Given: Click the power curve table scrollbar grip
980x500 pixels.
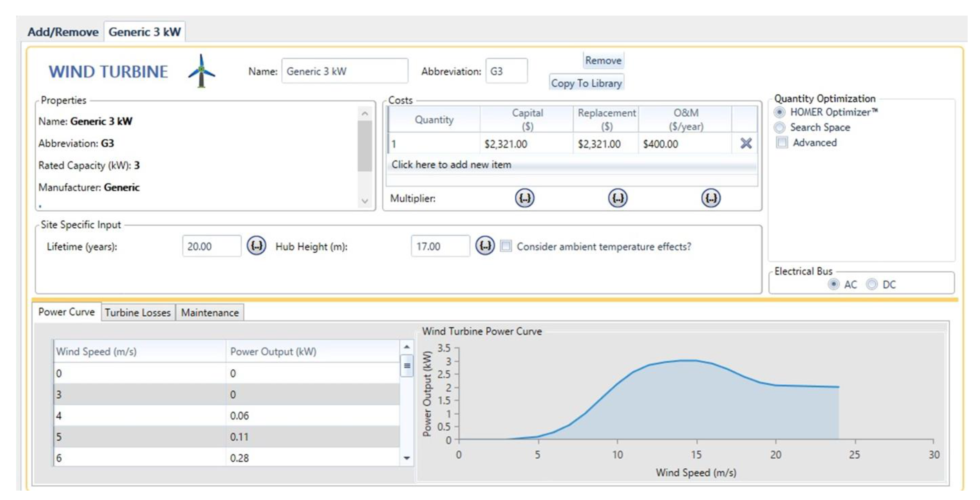Looking at the screenshot, I should tap(407, 366).
